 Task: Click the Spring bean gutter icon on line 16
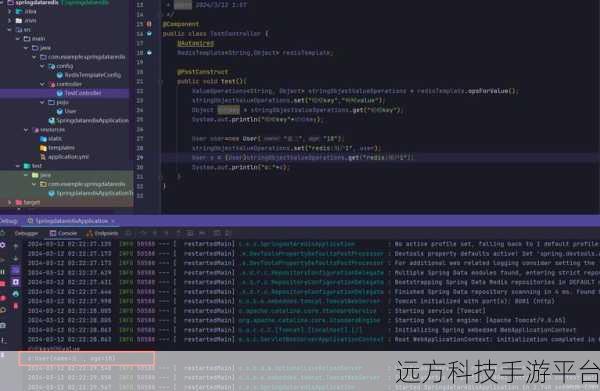coord(149,34)
